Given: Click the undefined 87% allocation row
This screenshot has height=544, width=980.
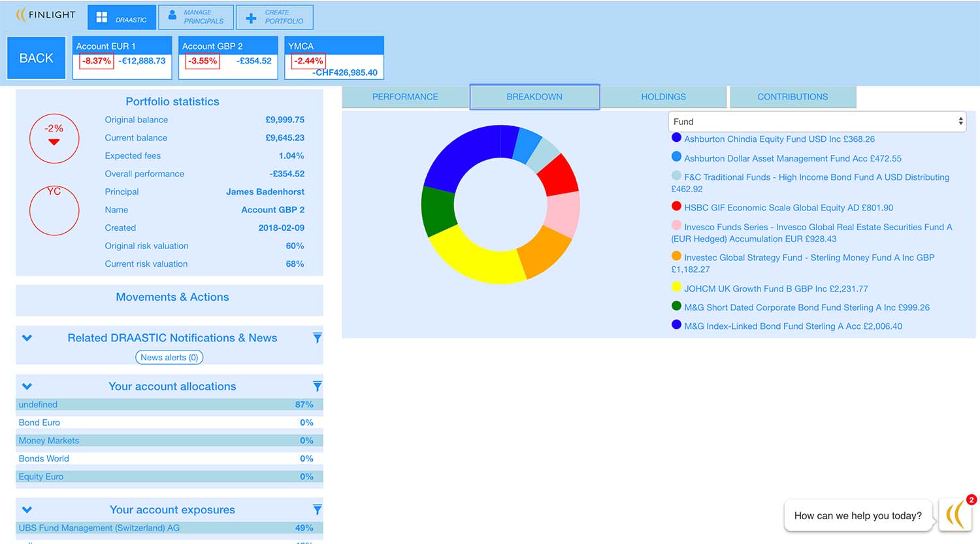Looking at the screenshot, I should (x=169, y=405).
